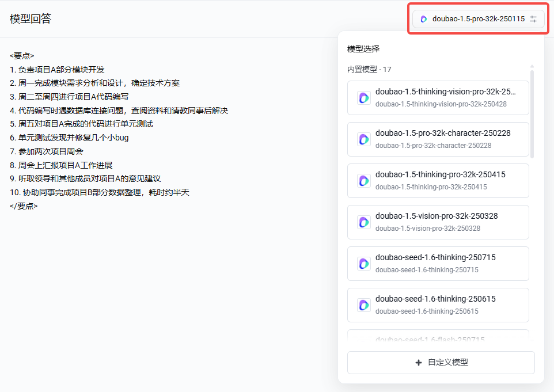Select doubao-1.5-thinking-vision-pro-32k model card
554x392 pixels.
438,98
